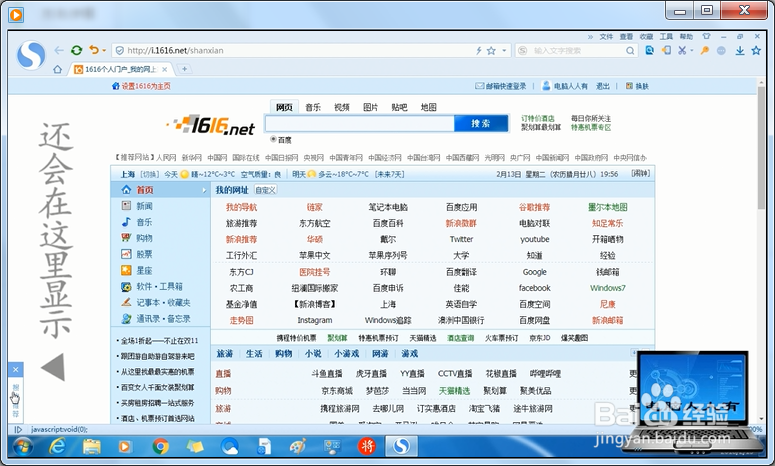This screenshot has height=466, width=775.
Task: Open the 文件 menu
Action: tap(606, 37)
